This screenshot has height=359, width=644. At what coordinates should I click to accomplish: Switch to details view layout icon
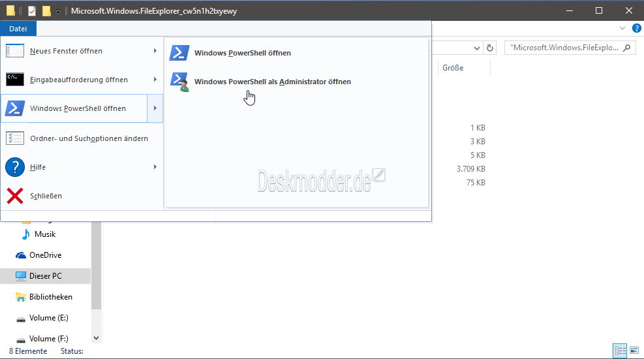tap(620, 351)
